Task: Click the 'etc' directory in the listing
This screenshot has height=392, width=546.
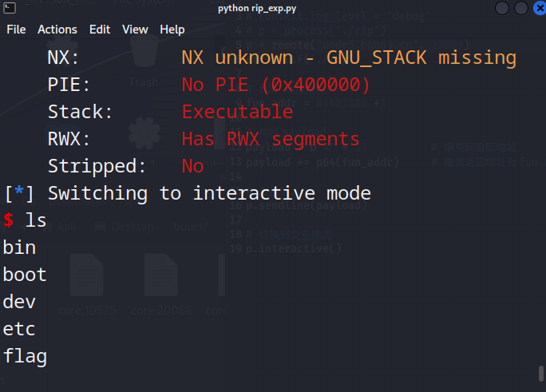Action: pyautogui.click(x=19, y=329)
